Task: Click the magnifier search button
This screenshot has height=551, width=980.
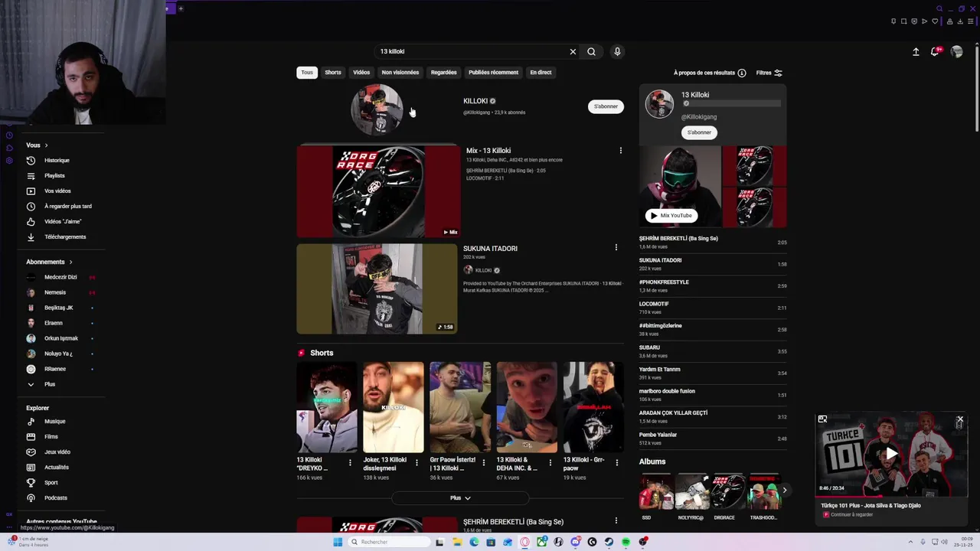Action: tap(591, 51)
